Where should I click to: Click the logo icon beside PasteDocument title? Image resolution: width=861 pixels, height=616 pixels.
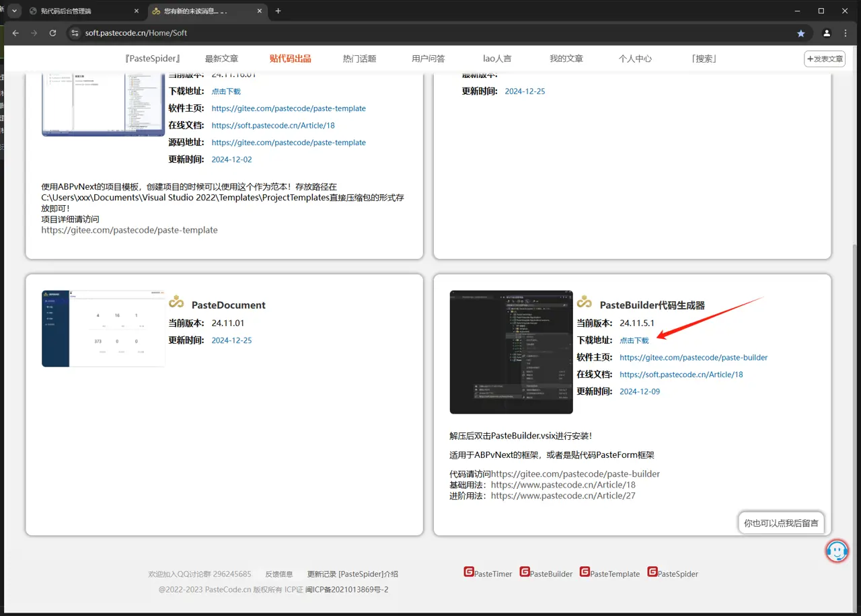click(x=176, y=301)
